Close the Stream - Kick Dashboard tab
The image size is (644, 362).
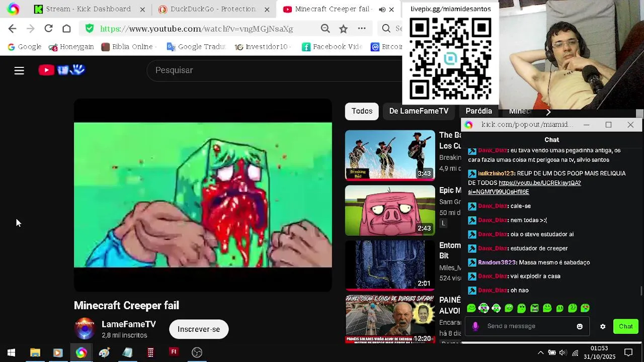coord(142,9)
